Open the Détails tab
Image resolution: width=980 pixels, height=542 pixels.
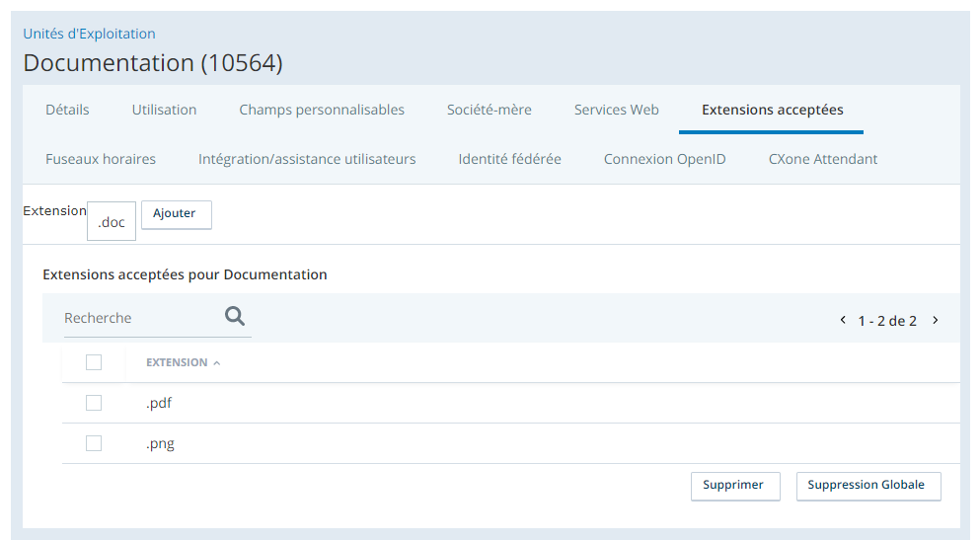coord(67,110)
